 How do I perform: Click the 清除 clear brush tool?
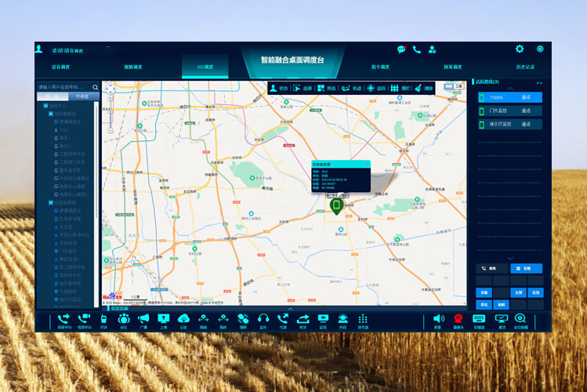tap(423, 89)
